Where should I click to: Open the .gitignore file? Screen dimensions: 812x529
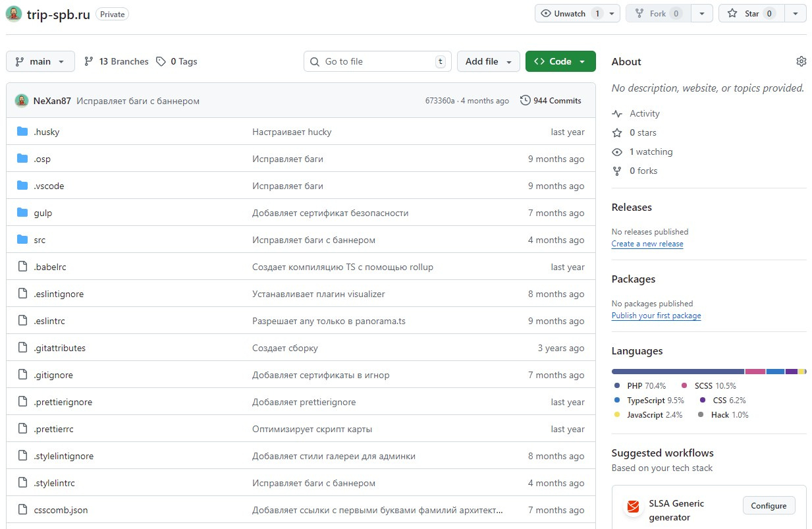(53, 375)
